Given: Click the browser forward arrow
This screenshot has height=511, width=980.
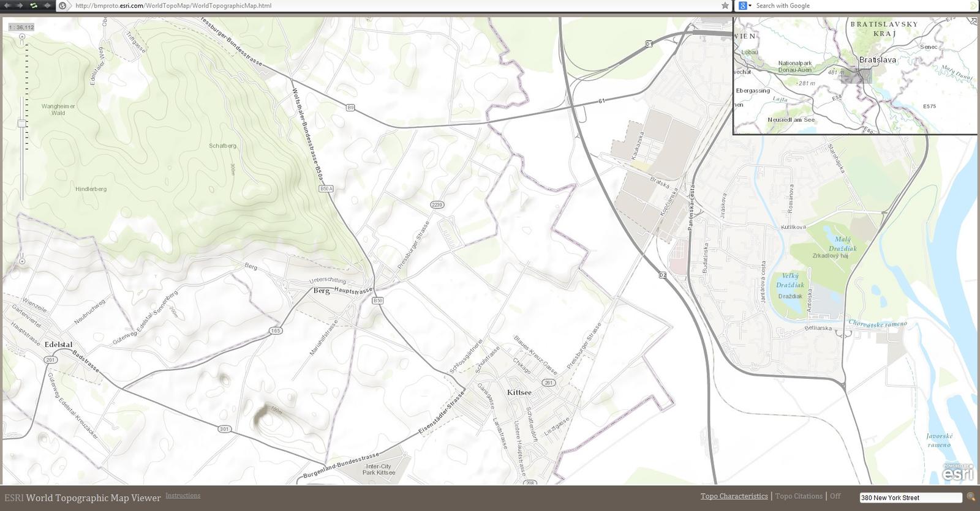Looking at the screenshot, I should coord(20,6).
